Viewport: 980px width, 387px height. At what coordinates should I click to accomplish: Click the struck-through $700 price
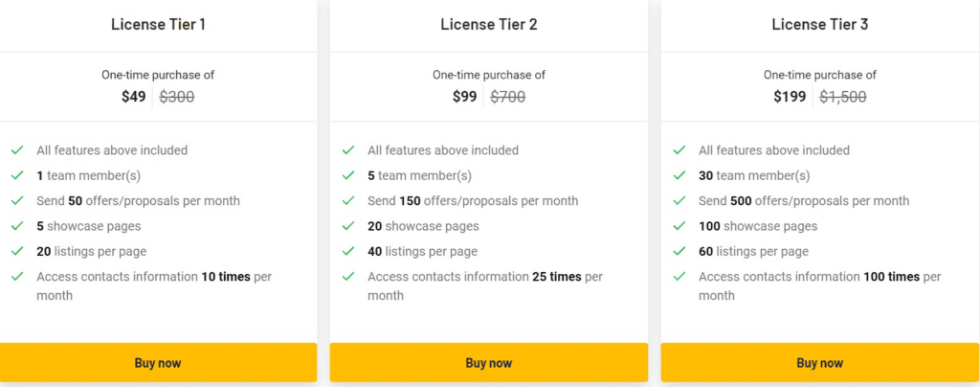coord(507,97)
